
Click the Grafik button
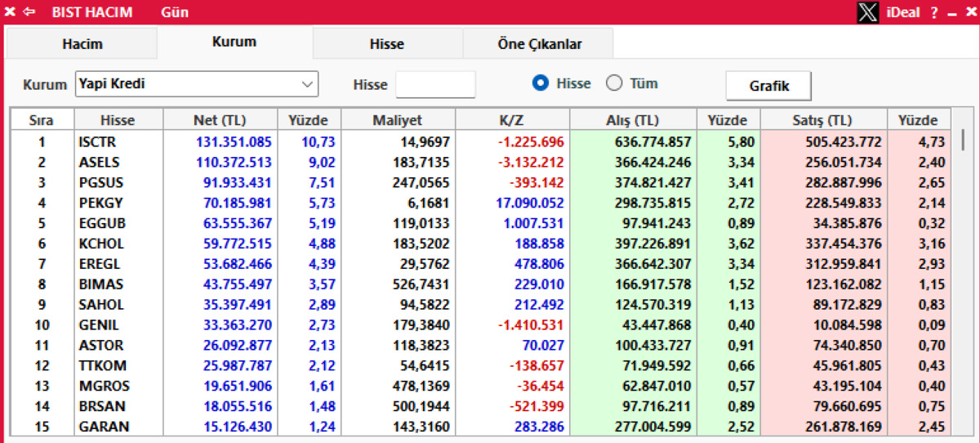(x=768, y=85)
